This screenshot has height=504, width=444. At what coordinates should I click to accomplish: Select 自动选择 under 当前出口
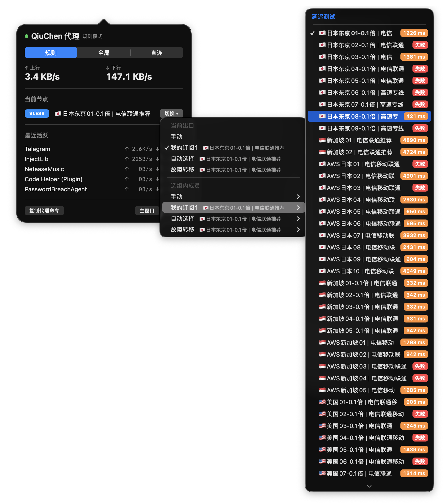tap(233, 159)
